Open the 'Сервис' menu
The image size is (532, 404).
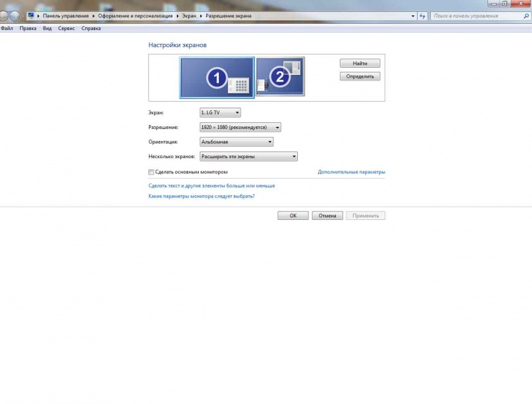66,29
